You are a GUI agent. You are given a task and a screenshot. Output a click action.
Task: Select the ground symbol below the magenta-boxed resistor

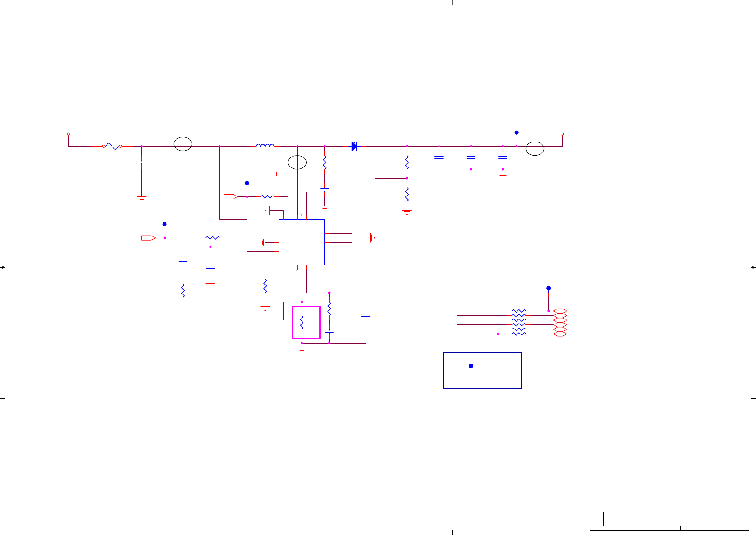(302, 349)
